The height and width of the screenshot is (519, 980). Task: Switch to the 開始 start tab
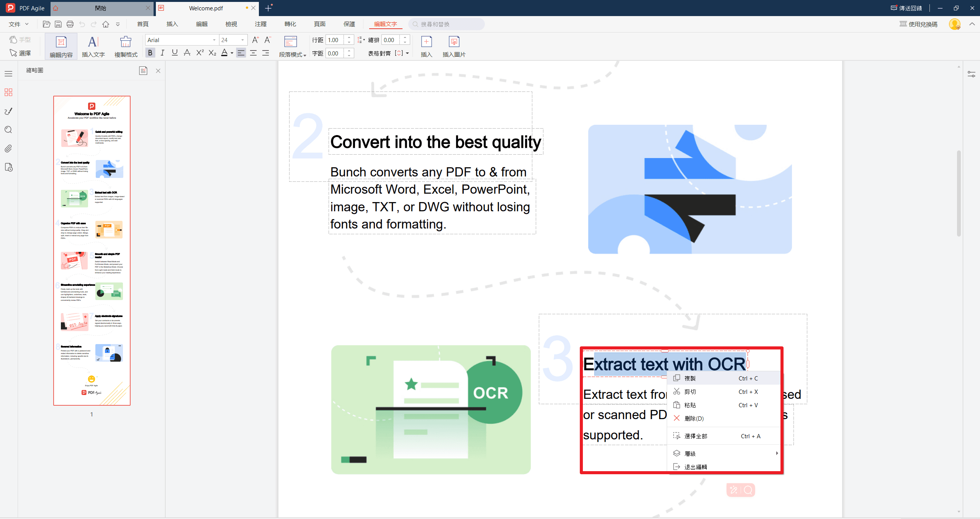tap(101, 8)
